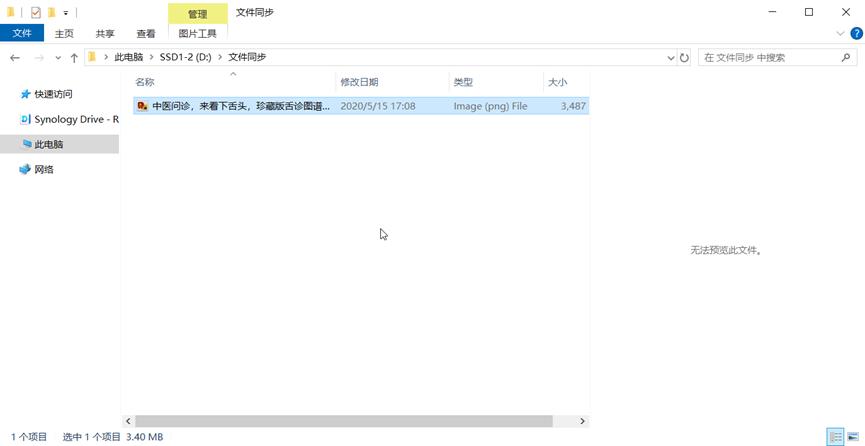Click the window's folder title icon
The height and width of the screenshot is (446, 865).
[x=10, y=12]
